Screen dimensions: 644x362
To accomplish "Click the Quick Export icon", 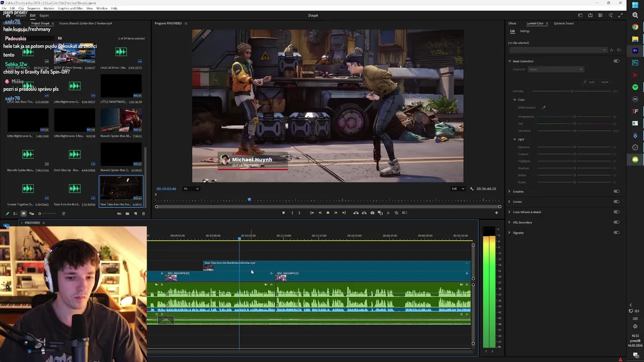I will coord(590,15).
